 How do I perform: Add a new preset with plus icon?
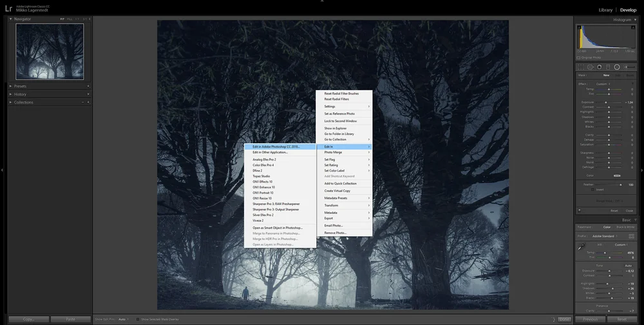tap(88, 86)
